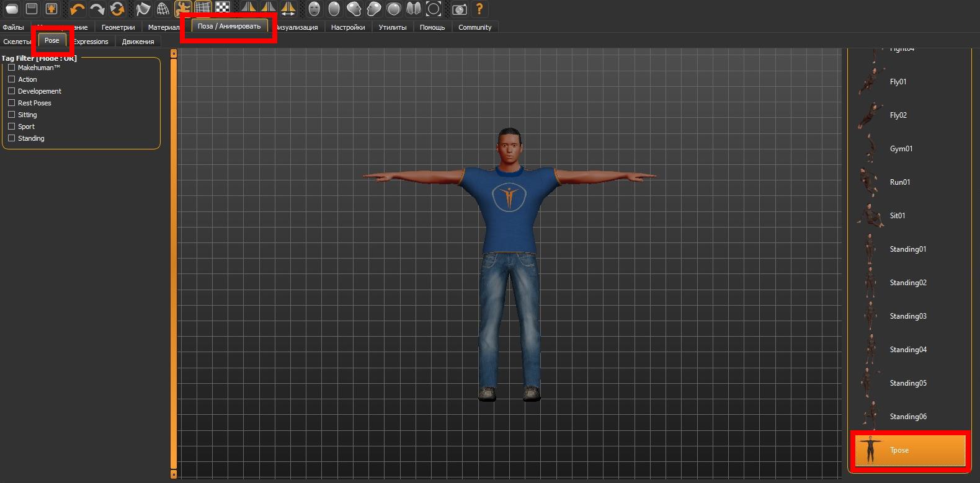Toggle the symmetry icon with double arrow
This screenshot has width=980, height=483.
click(288, 9)
